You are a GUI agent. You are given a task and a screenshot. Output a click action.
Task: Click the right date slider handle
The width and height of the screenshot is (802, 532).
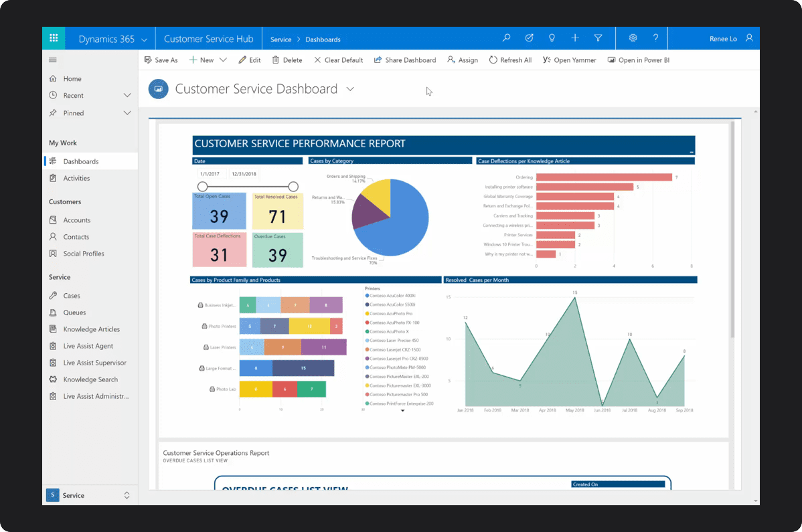click(293, 187)
